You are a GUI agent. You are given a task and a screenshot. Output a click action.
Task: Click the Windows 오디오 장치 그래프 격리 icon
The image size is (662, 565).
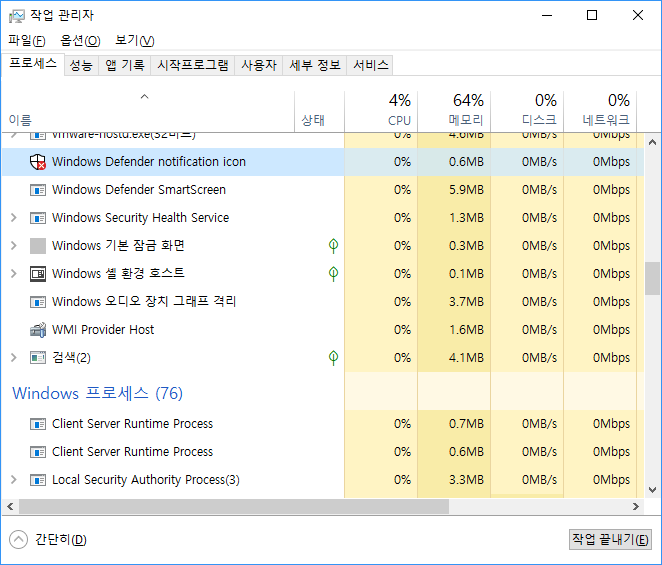tap(38, 302)
